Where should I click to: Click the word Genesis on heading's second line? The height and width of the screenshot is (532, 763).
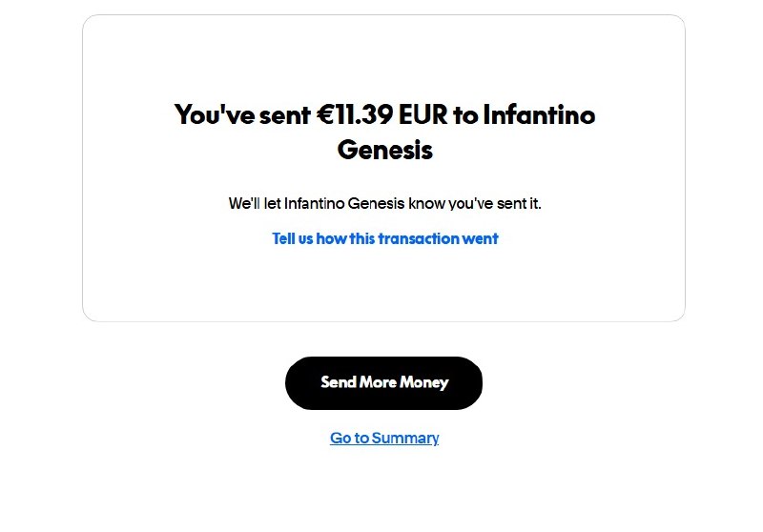tap(384, 150)
